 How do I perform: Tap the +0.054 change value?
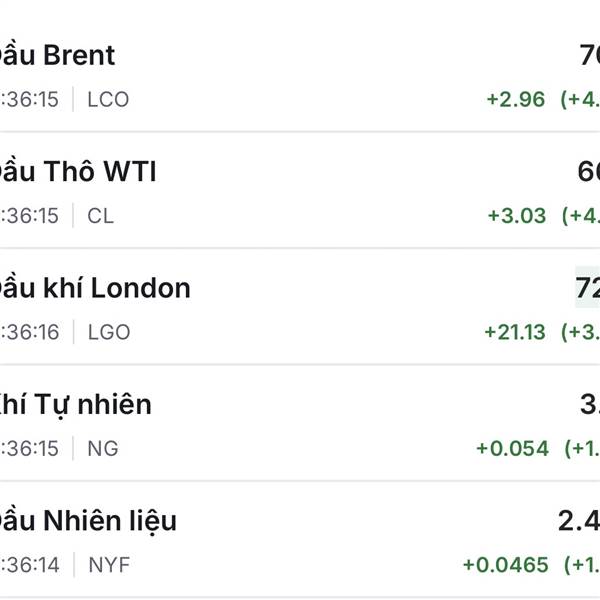(512, 448)
